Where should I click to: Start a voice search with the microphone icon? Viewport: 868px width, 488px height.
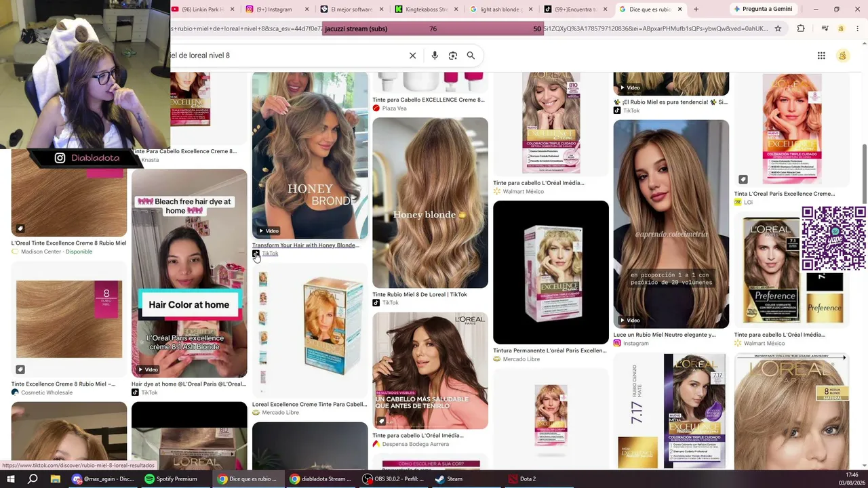[435, 56]
